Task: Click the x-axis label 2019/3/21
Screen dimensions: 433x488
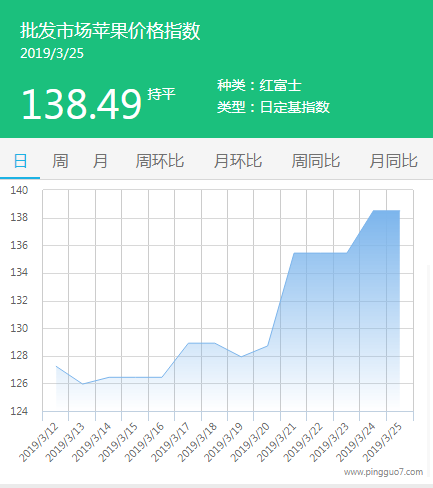Action: tap(276, 442)
